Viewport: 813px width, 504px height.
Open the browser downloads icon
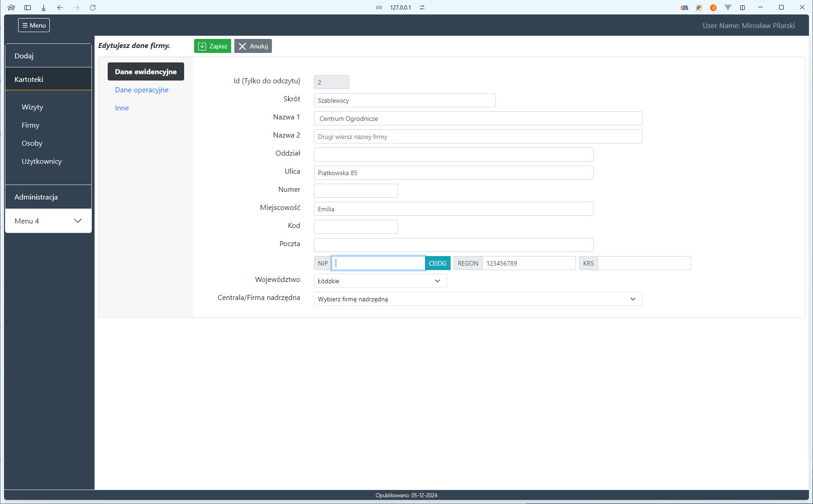pyautogui.click(x=44, y=7)
